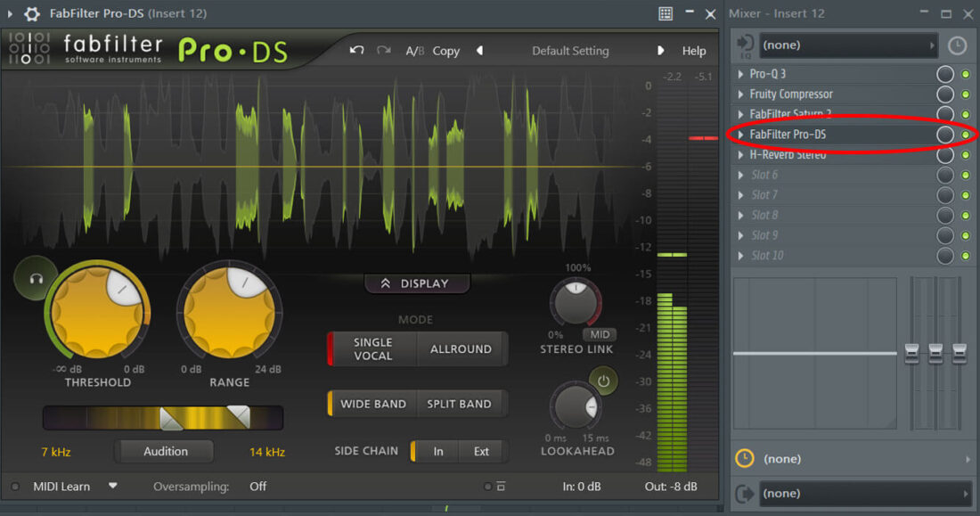Open mixer output (none) dropdown at bottom
Viewport: 980px width, 516px height.
[866, 494]
